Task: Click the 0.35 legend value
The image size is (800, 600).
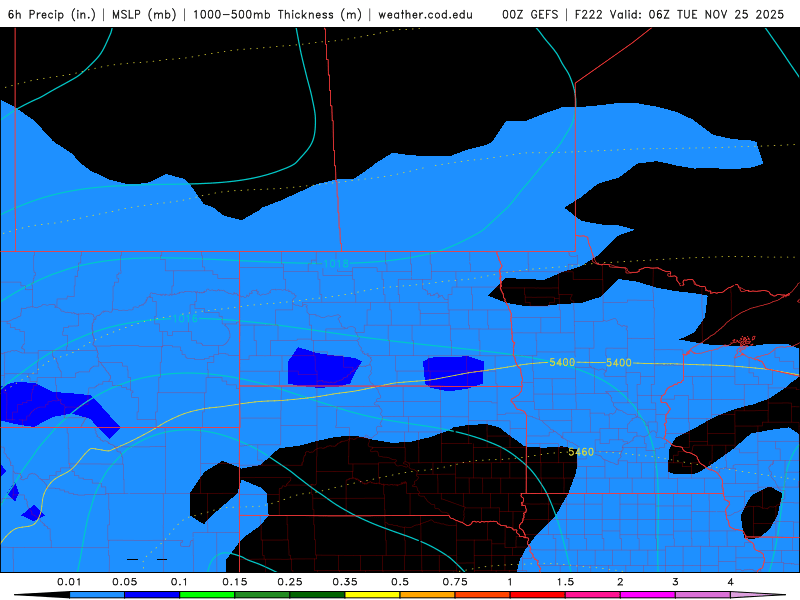Action: click(345, 582)
